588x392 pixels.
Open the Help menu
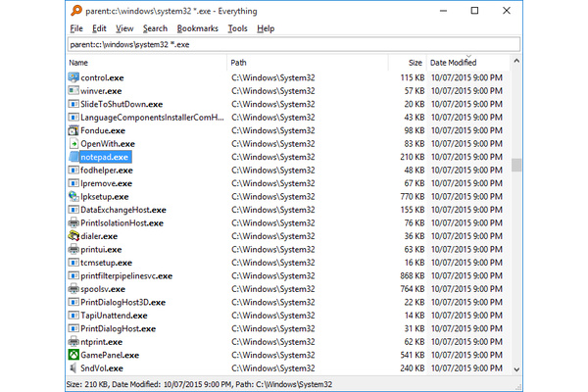pyautogui.click(x=266, y=28)
